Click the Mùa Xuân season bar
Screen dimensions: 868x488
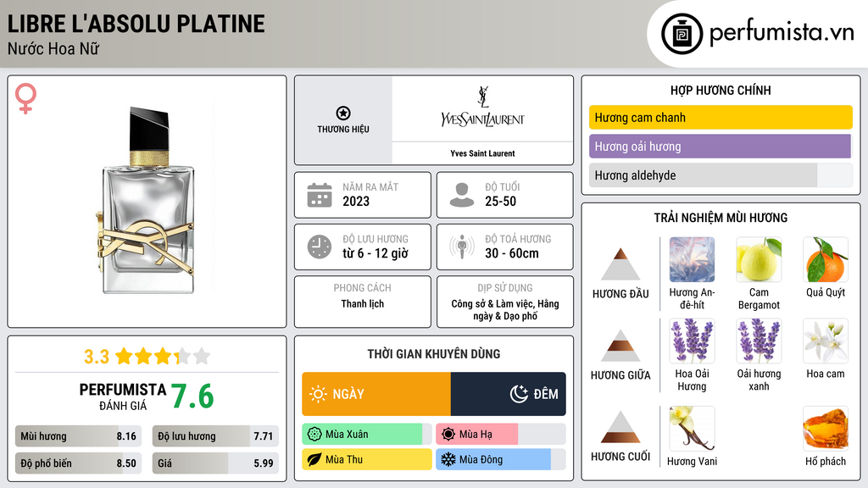click(x=366, y=435)
